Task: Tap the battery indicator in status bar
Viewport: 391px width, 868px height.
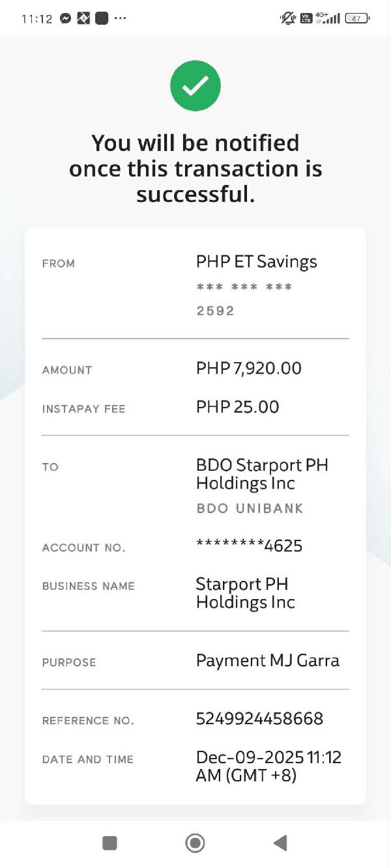Action: [x=356, y=19]
